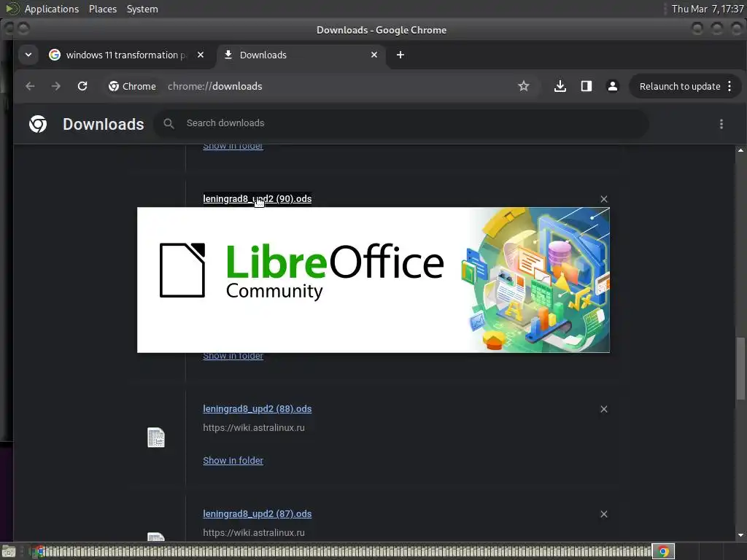
Task: Click the Chrome site info chip
Action: coord(133,86)
